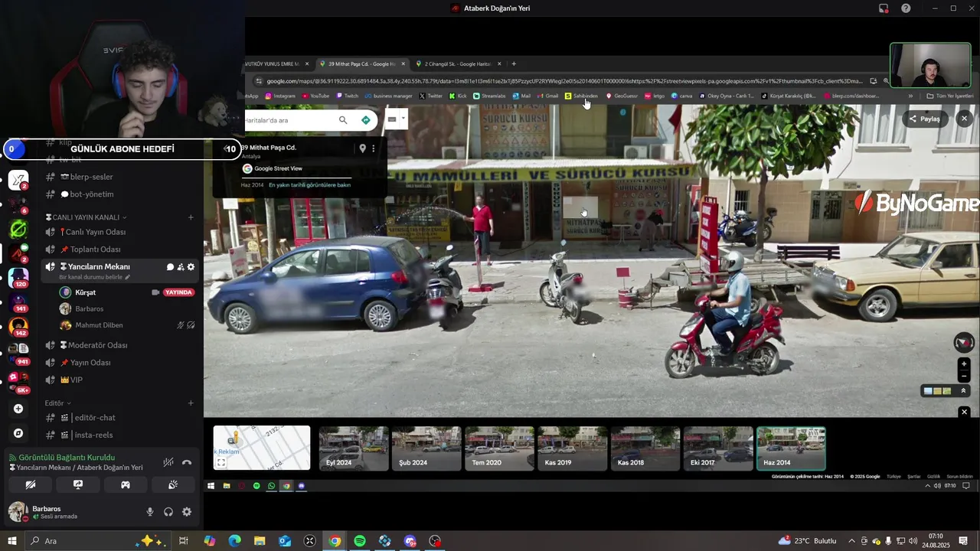Open settings for Yancıların Mekanı channel
Image resolution: width=980 pixels, height=551 pixels.
191,267
